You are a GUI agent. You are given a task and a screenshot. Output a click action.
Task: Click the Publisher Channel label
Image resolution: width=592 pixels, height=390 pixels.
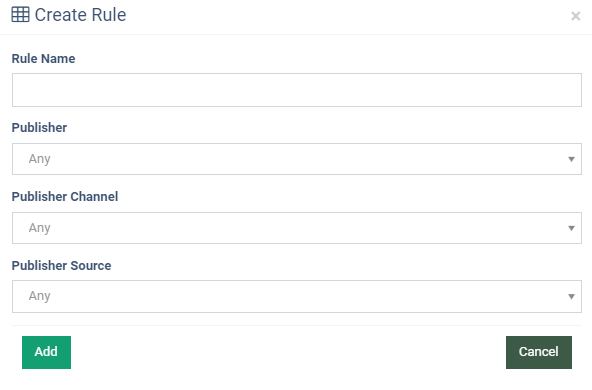click(x=65, y=197)
